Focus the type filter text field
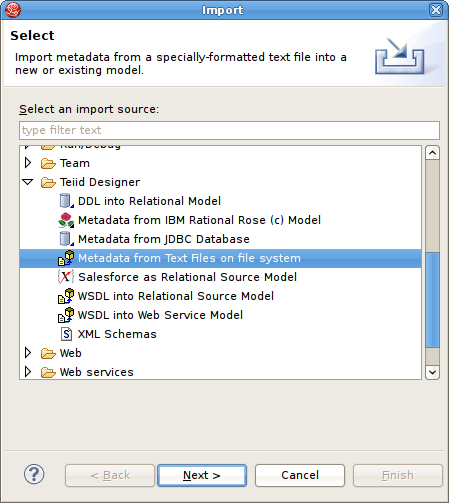This screenshot has height=503, width=449. click(x=229, y=130)
